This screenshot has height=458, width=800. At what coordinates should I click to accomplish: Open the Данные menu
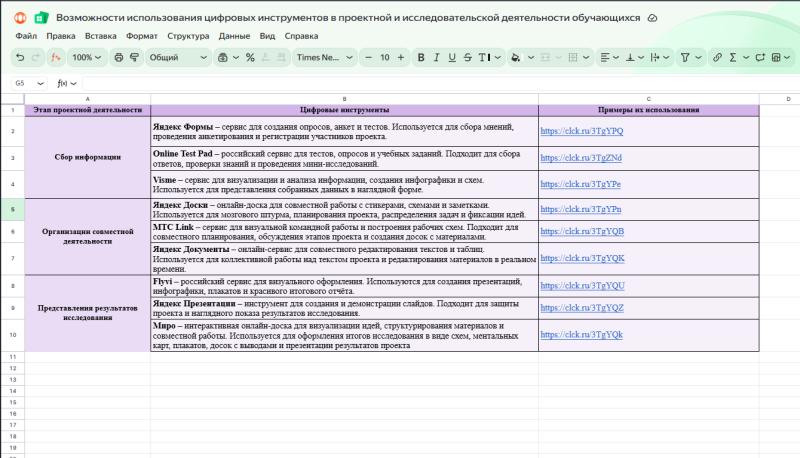coord(234,36)
